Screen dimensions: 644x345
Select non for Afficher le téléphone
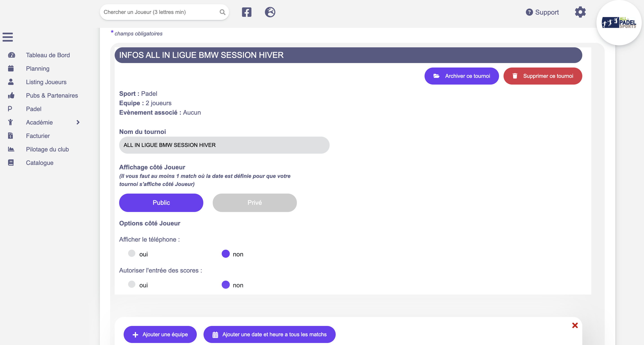click(226, 253)
